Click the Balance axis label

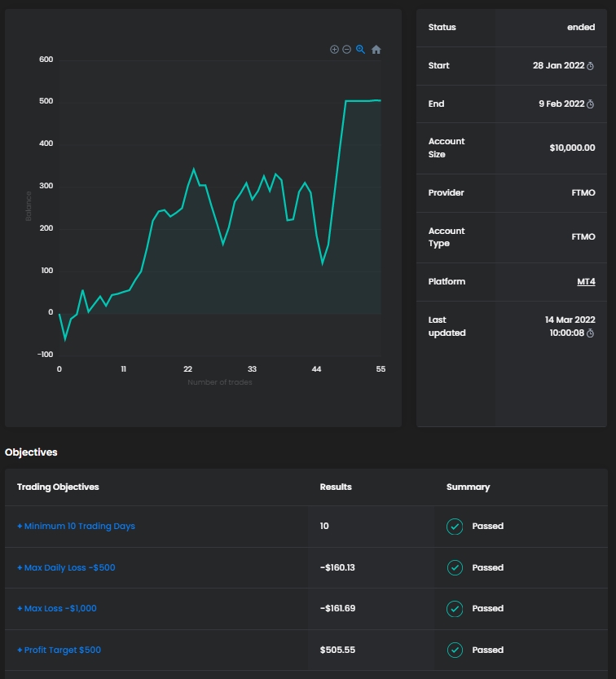(x=29, y=206)
